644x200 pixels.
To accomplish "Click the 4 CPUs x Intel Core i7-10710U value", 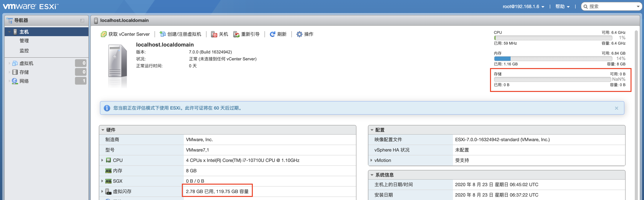I will point(242,160).
